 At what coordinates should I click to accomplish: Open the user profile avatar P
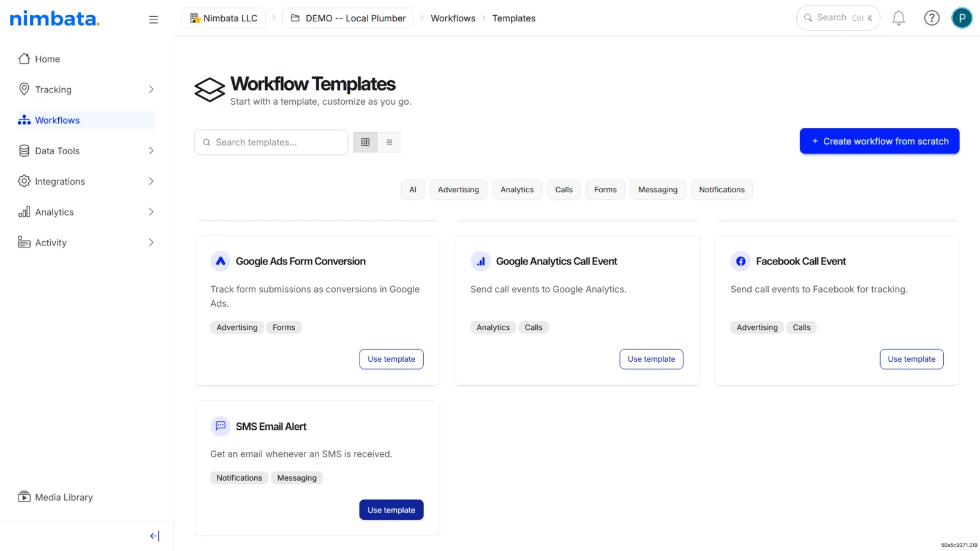(962, 18)
